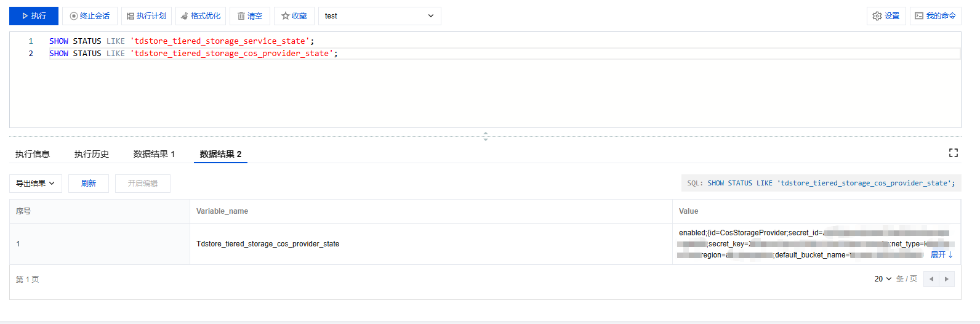Open 设置 settings

886,16
